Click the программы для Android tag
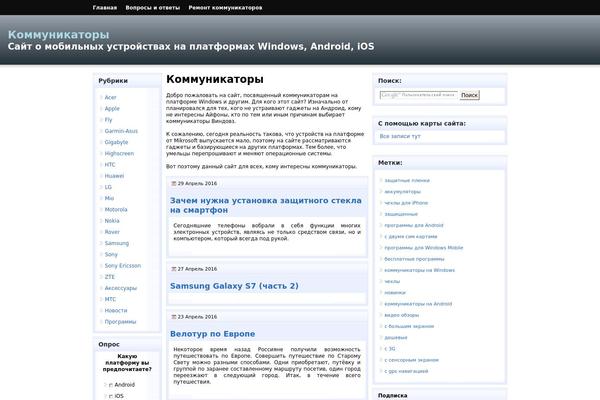This screenshot has height=400, width=600. [414, 225]
